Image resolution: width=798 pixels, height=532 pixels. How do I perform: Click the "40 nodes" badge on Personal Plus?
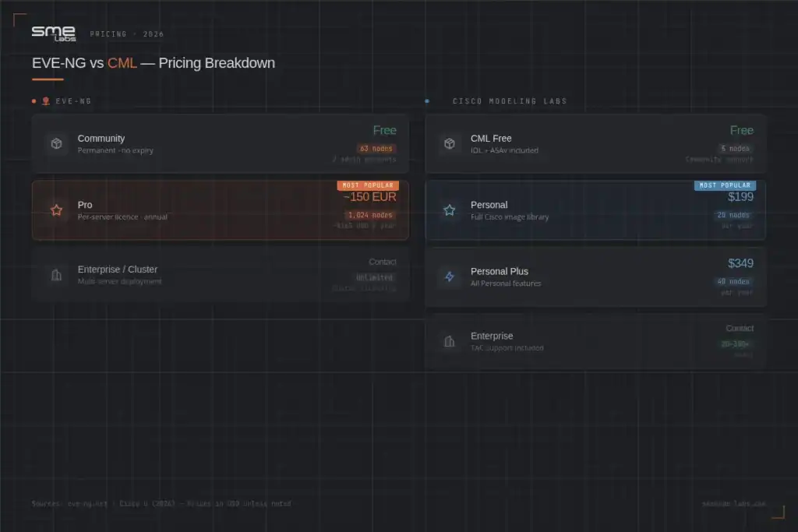point(733,281)
